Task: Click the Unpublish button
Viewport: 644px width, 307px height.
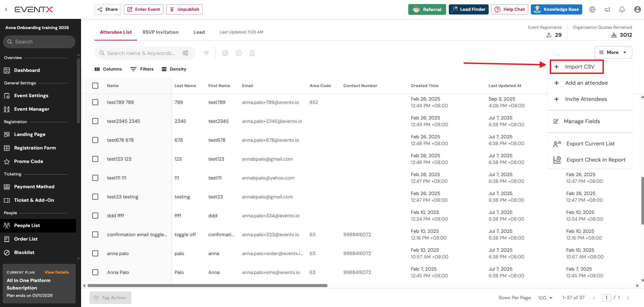Action: pyautogui.click(x=184, y=9)
